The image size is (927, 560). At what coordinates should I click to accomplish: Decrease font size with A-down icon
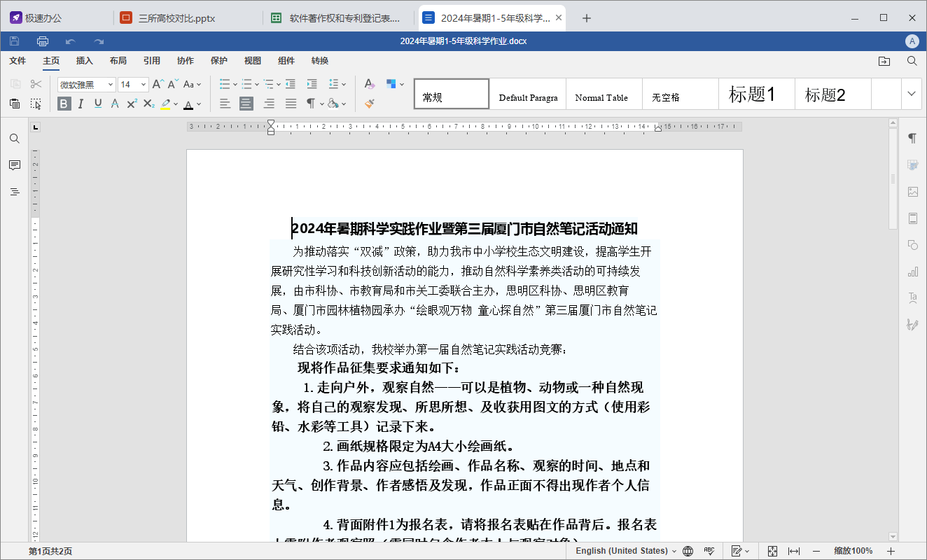(x=173, y=84)
